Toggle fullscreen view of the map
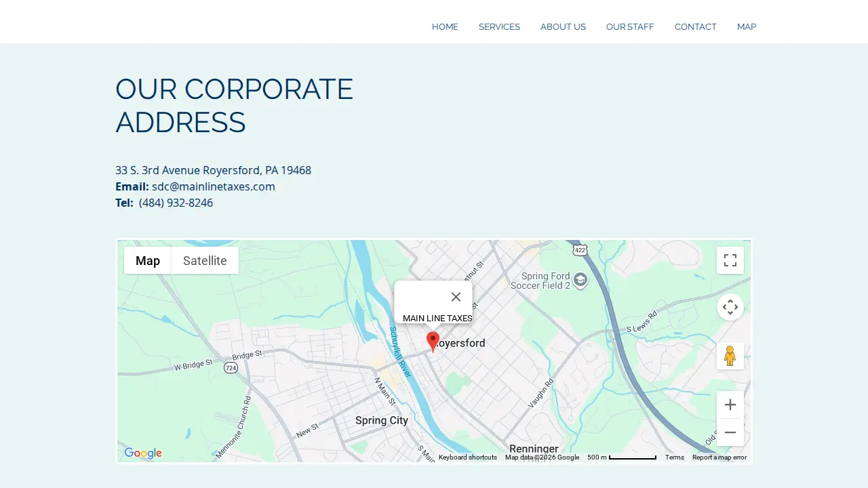This screenshot has height=488, width=868. (730, 260)
